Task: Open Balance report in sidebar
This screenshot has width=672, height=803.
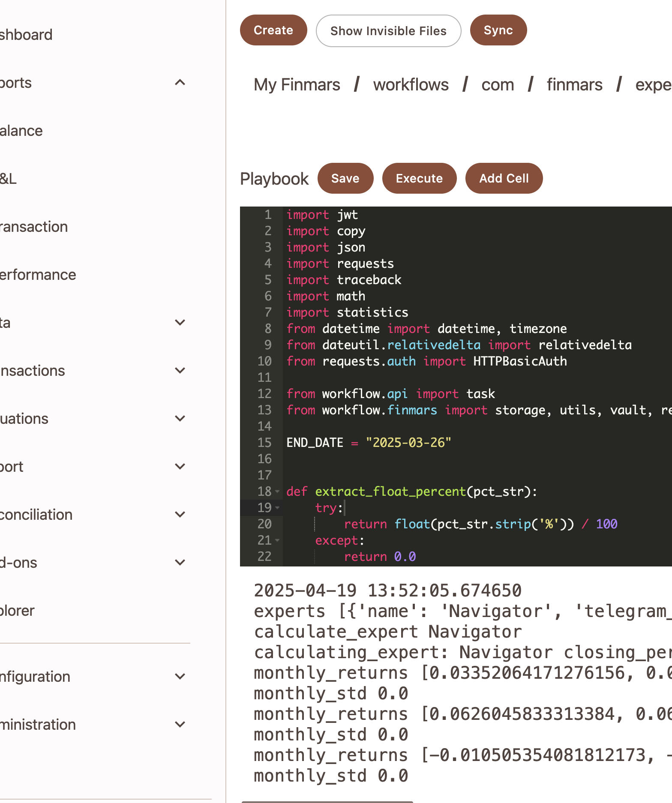Action: (x=21, y=131)
